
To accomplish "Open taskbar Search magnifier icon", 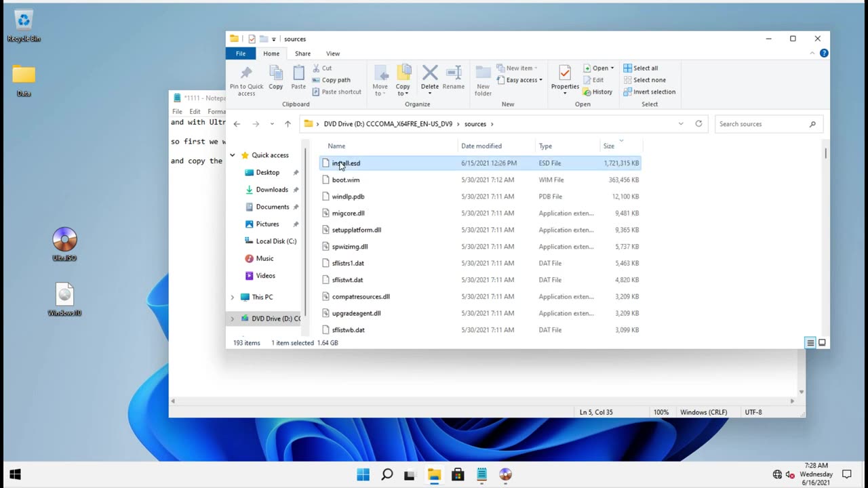I will [387, 474].
